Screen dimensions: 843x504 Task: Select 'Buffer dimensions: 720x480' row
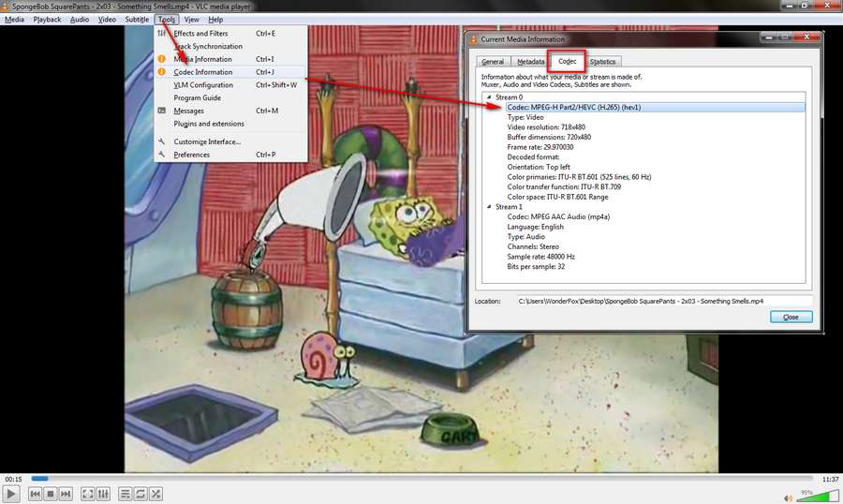point(549,137)
